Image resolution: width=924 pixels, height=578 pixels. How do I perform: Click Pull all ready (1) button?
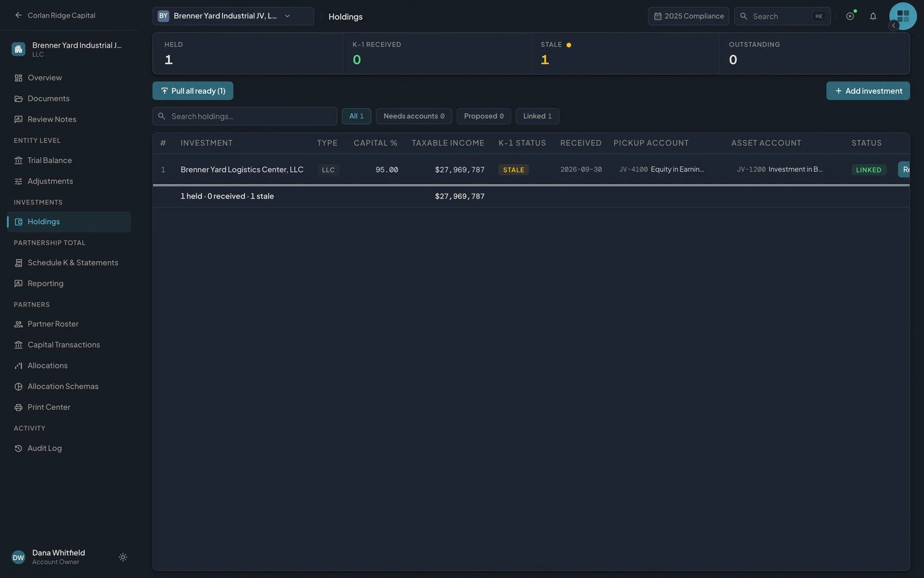point(193,91)
